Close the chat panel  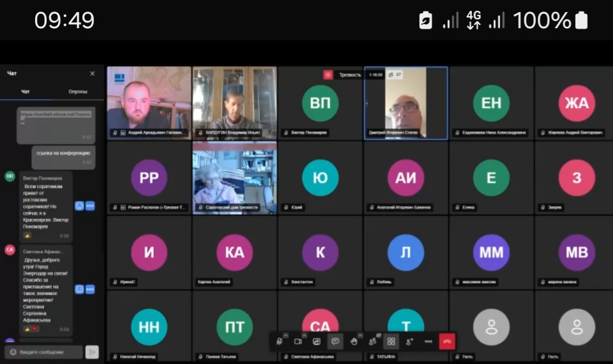(93, 74)
